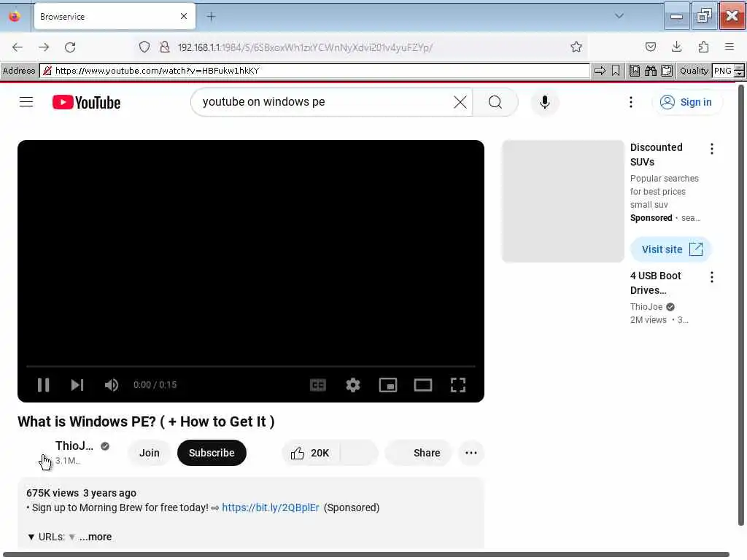The height and width of the screenshot is (560, 747).
Task: Switch the player to miniplayer
Action: click(x=388, y=385)
